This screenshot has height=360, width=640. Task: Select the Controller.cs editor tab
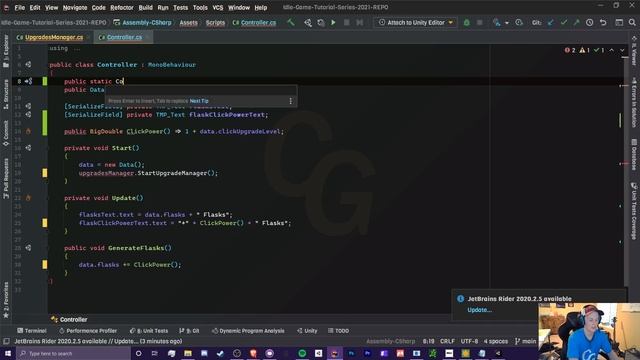click(x=124, y=37)
